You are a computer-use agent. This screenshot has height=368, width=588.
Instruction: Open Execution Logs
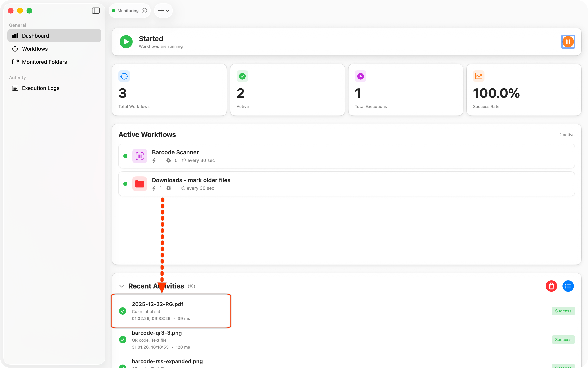[54, 88]
